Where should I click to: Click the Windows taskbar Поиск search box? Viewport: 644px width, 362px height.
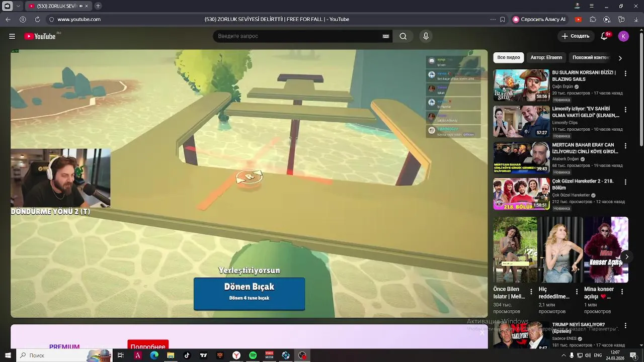(x=64, y=355)
